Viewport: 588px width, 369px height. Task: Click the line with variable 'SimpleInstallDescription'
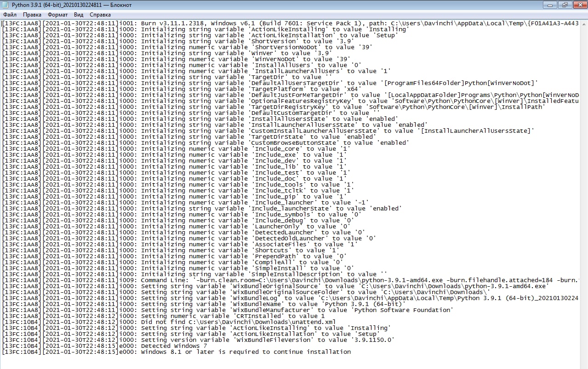(194, 274)
